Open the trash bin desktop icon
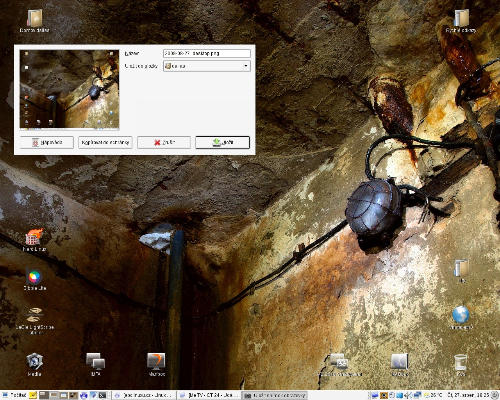500x400 pixels. (x=461, y=362)
